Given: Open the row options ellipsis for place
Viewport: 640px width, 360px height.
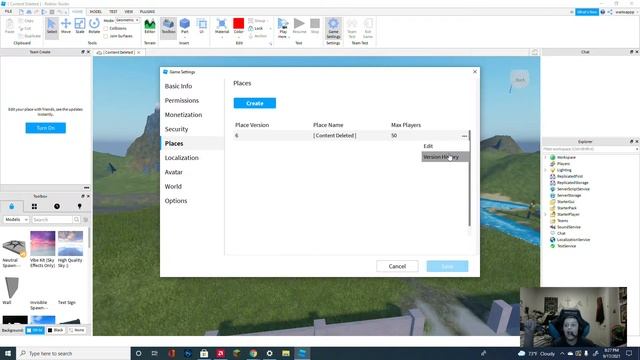Looking at the screenshot, I should tap(464, 136).
